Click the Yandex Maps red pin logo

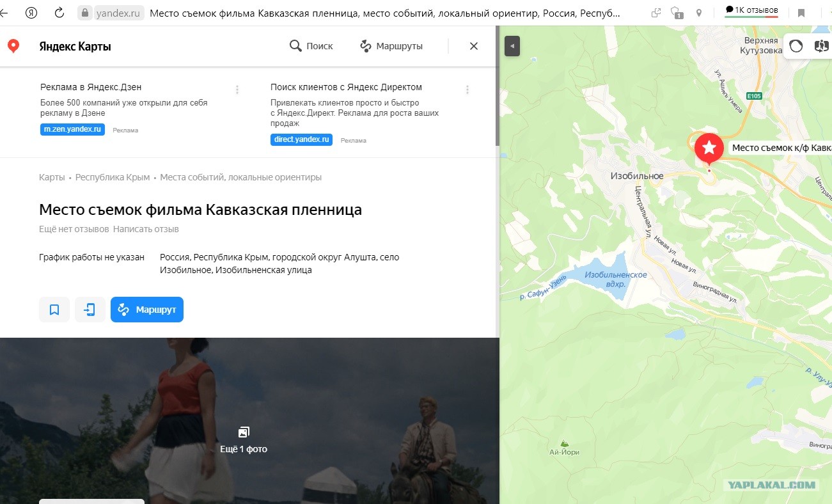point(13,46)
